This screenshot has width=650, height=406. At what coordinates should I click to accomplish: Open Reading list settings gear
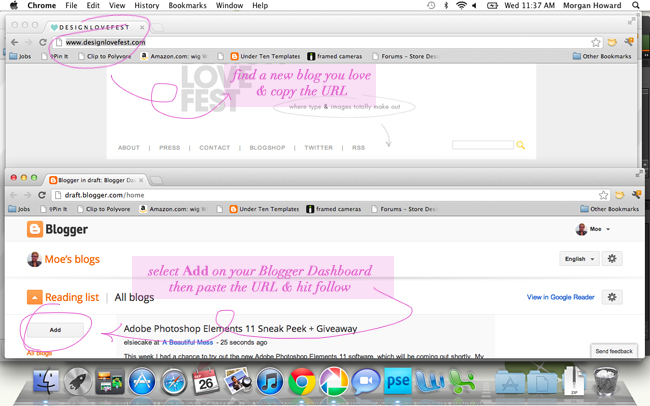coord(612,297)
